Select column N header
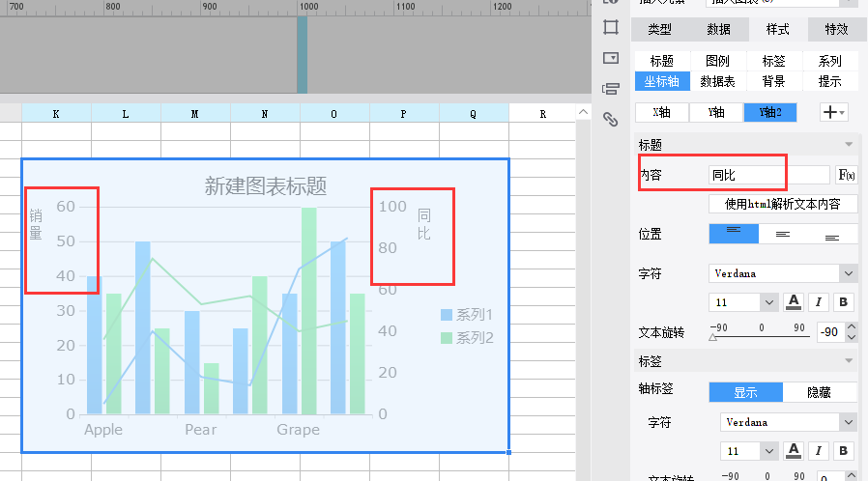Screen dimensions: 868x481 [265, 114]
